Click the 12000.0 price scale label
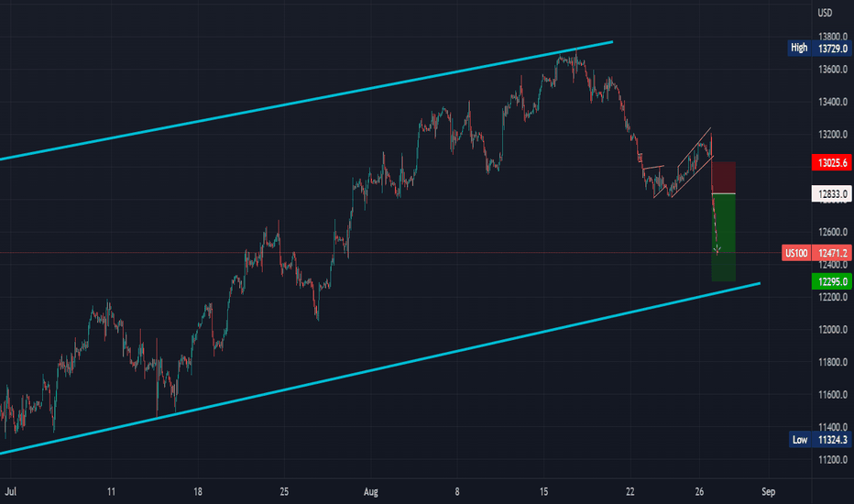The image size is (854, 504). click(x=833, y=329)
